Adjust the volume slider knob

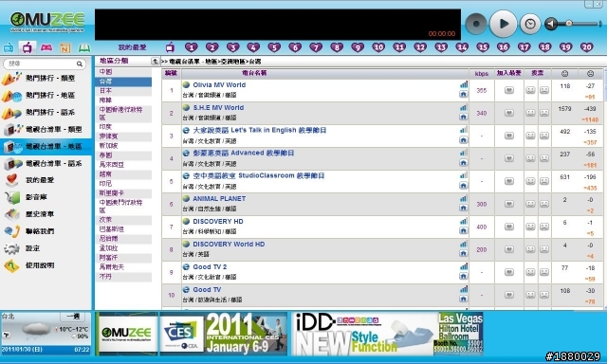click(569, 24)
